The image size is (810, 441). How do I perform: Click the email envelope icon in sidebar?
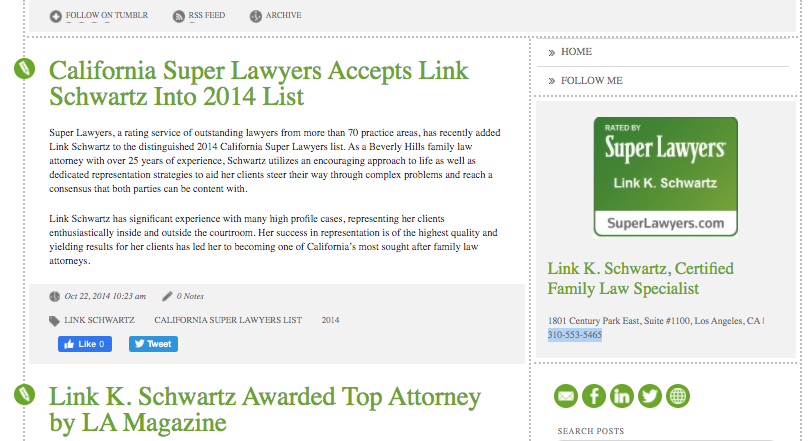point(566,396)
